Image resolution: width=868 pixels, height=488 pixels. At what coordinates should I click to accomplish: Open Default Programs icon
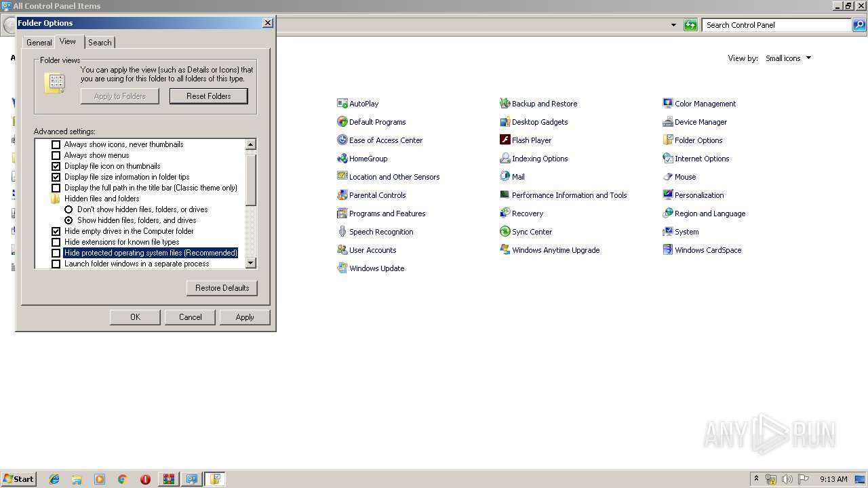(x=342, y=122)
